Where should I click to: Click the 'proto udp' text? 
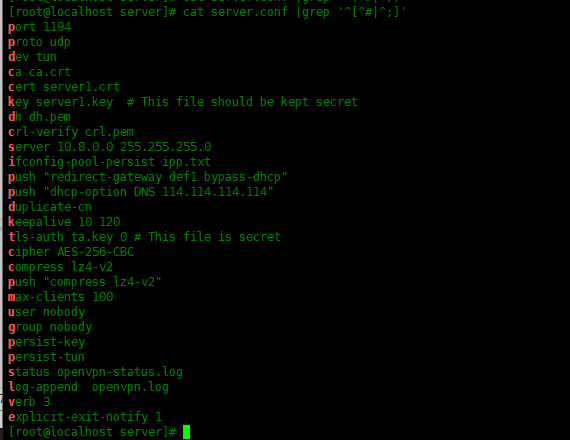tap(39, 42)
